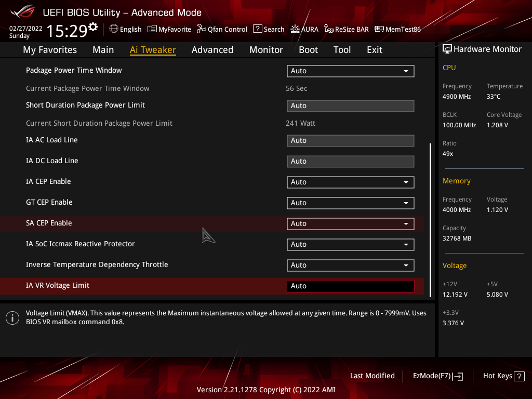532x399 pixels.
Task: Select Inverse Temperature Dependency Throttle label
Action: (97, 264)
